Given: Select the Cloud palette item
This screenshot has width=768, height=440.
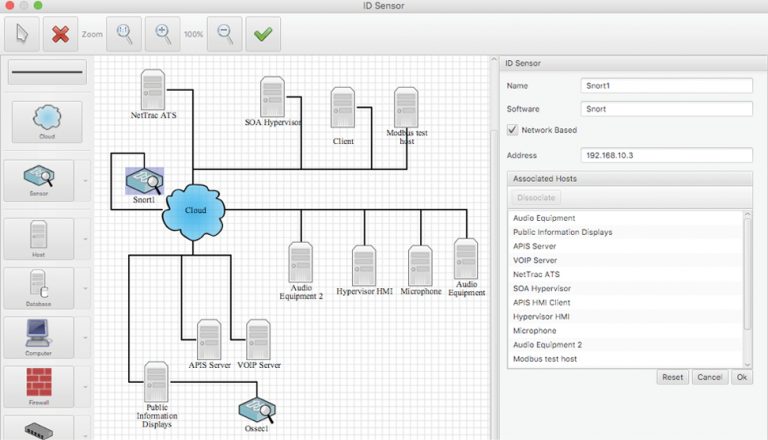Looking at the screenshot, I should (x=47, y=120).
